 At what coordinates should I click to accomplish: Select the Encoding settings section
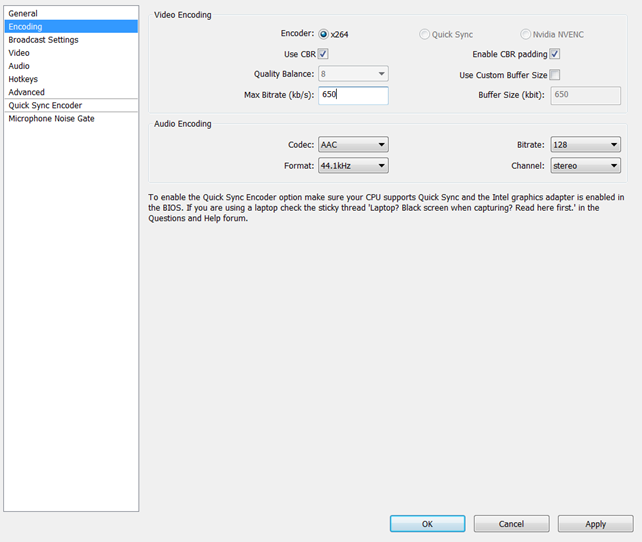click(71, 27)
